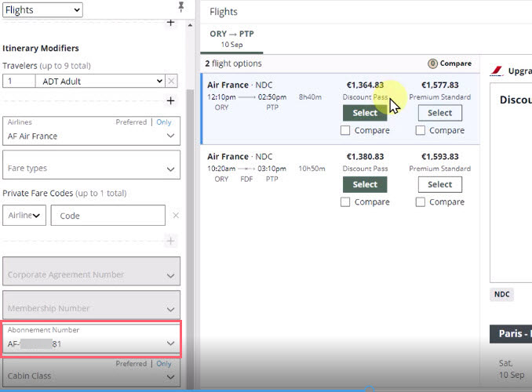Screen dimensions: 532x392
Task: Select the €1,364.83 Discount Pass fare
Action: coord(365,113)
